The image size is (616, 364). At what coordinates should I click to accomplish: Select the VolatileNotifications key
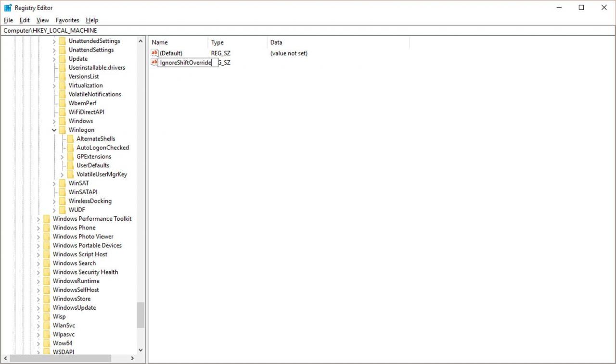pyautogui.click(x=95, y=94)
